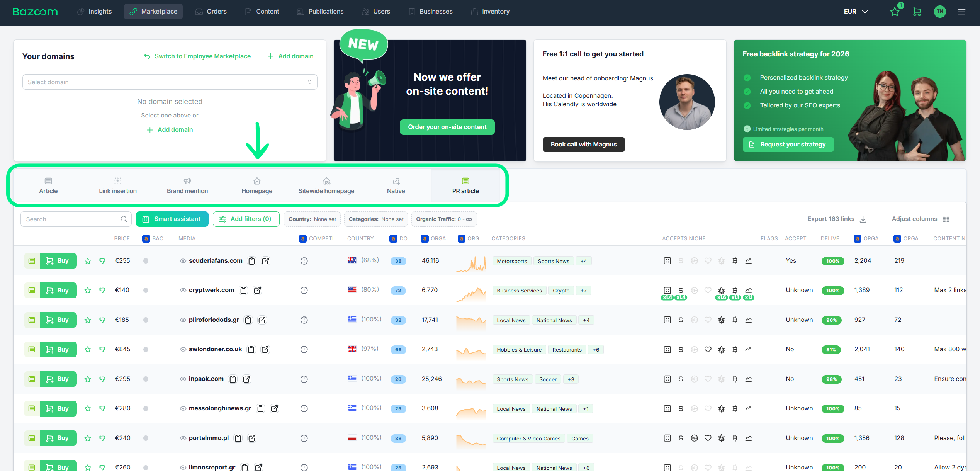Toggle visibility eye for swlondoner.co.uk
This screenshot has height=471, width=980.
pos(183,349)
